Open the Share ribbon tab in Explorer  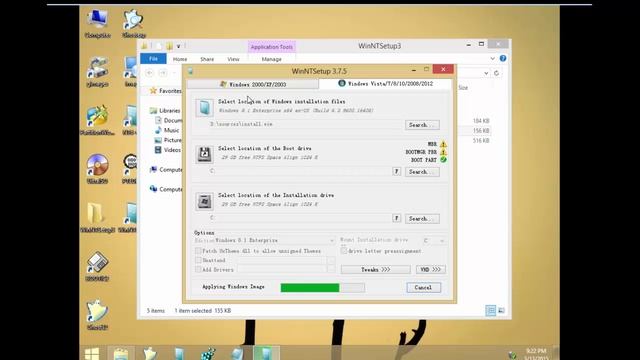[207, 59]
